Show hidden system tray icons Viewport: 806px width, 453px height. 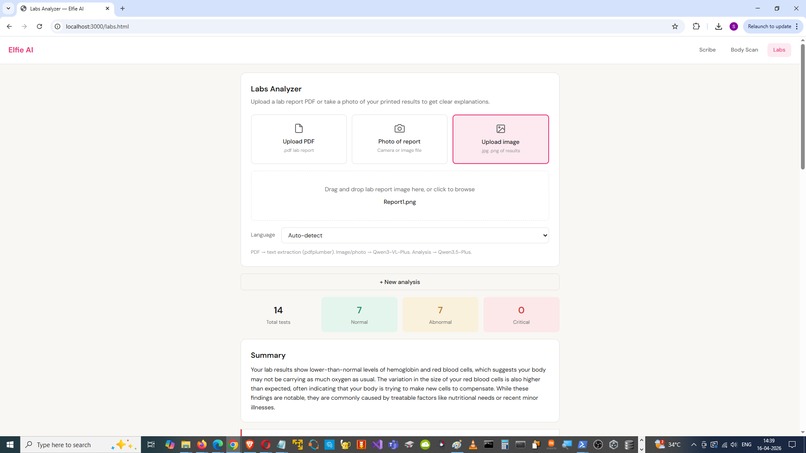click(x=693, y=445)
